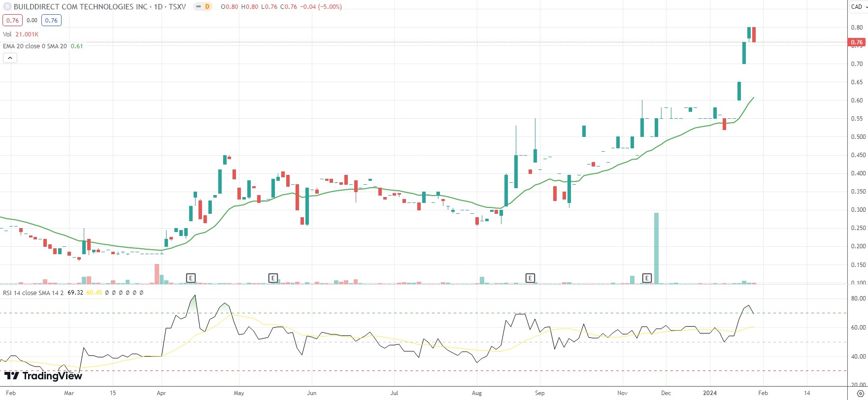The width and height of the screenshot is (868, 400).
Task: Click the red 0.76 current price axis label
Action: click(x=857, y=42)
